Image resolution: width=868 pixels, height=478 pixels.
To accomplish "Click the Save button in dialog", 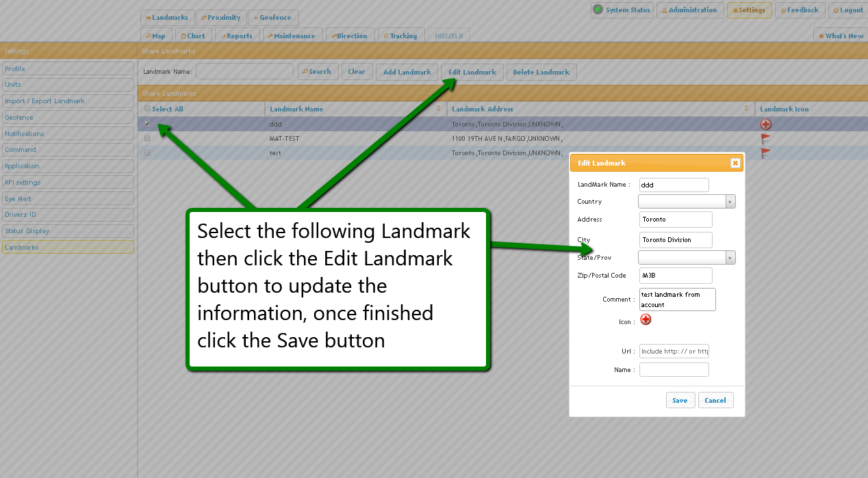I will [680, 400].
